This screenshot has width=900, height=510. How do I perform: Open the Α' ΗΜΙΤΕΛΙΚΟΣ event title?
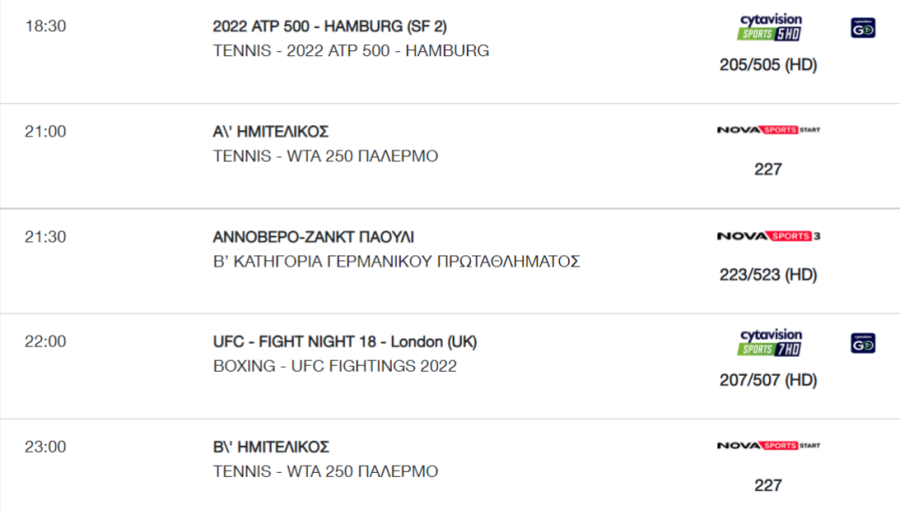pyautogui.click(x=270, y=131)
